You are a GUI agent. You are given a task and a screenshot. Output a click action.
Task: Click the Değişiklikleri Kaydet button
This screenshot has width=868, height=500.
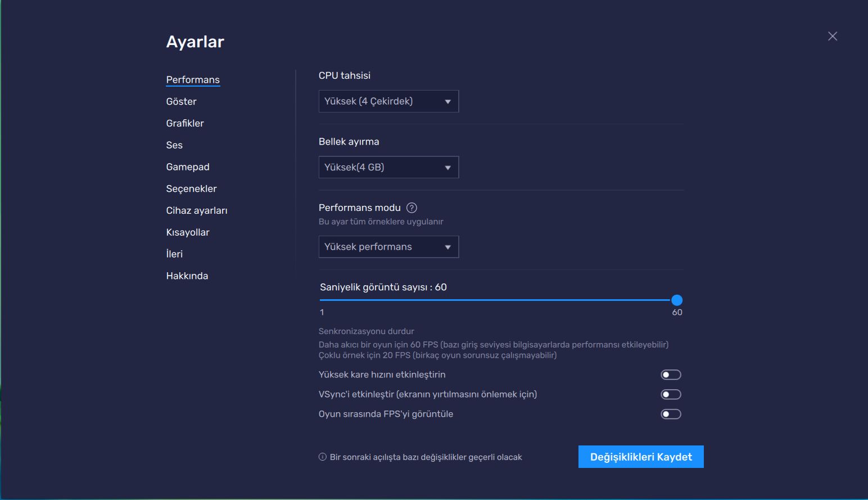[641, 457]
